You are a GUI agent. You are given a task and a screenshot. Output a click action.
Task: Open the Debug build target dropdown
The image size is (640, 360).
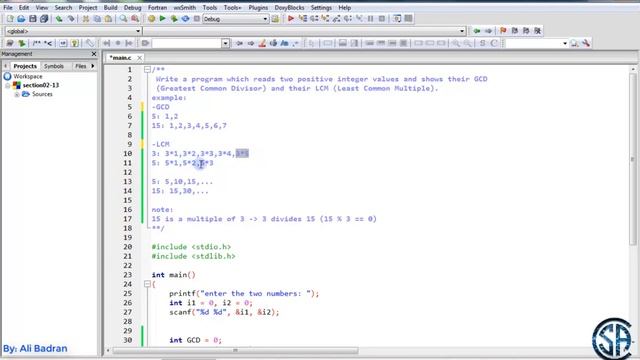click(x=265, y=19)
